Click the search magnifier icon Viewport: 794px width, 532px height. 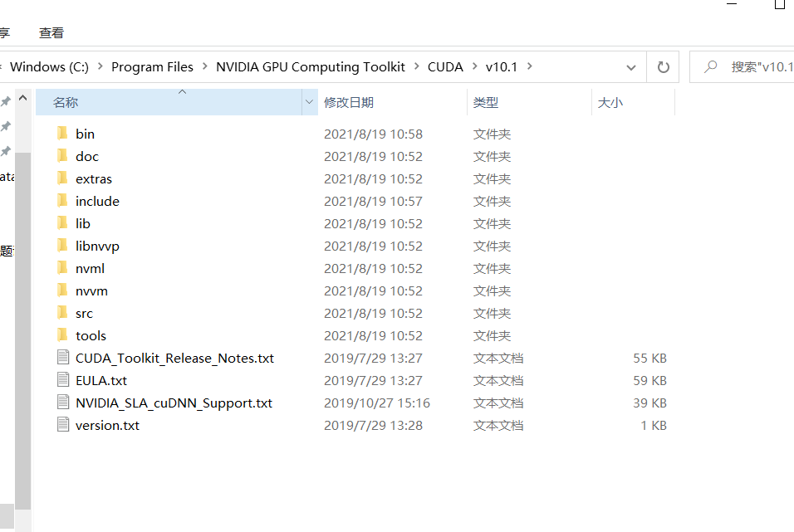tap(711, 66)
